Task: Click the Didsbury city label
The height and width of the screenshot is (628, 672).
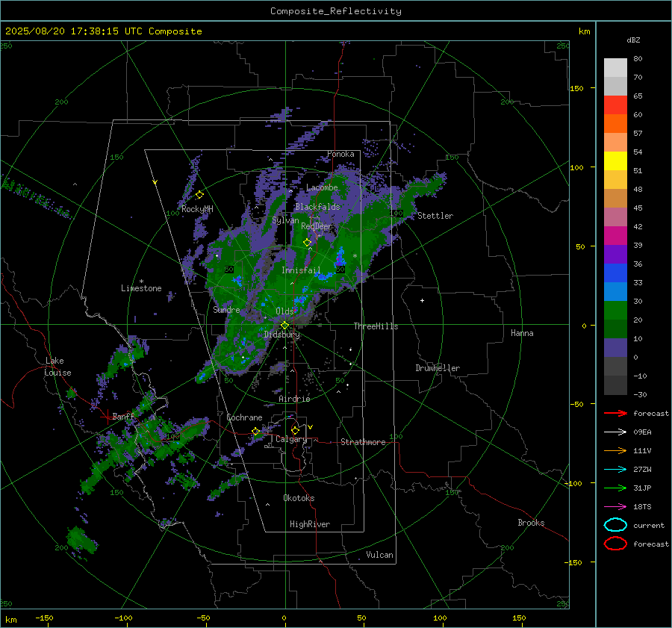Action: [x=281, y=335]
